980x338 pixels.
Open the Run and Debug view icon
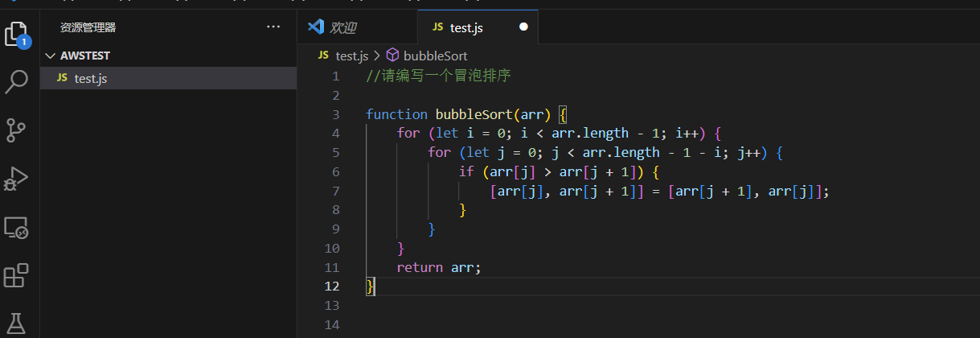pyautogui.click(x=17, y=179)
